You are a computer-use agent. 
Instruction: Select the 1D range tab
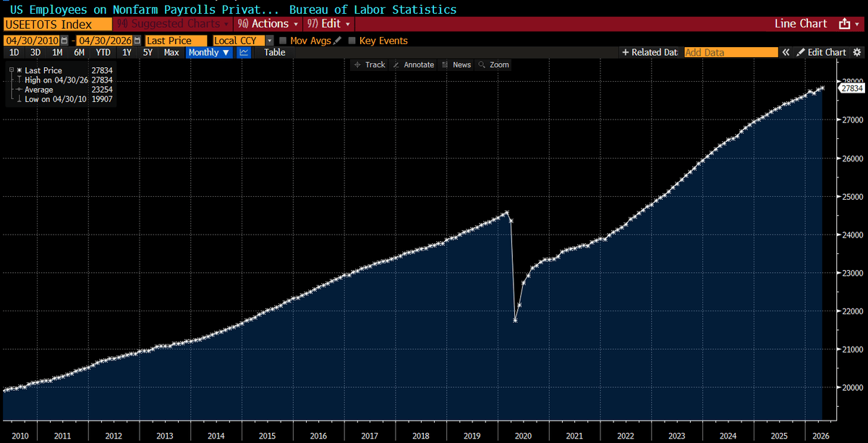tap(14, 52)
